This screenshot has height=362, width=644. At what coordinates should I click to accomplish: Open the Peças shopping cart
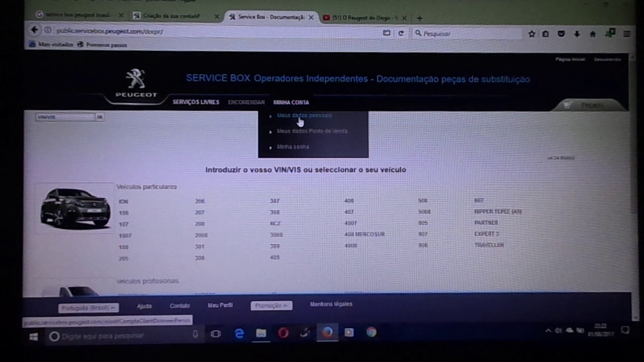pyautogui.click(x=590, y=105)
